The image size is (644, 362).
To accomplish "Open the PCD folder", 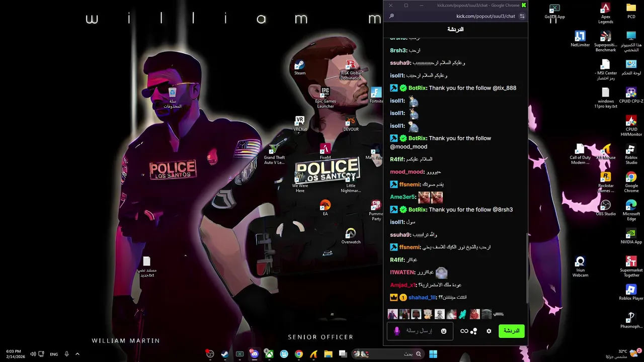I will pos(631,11).
